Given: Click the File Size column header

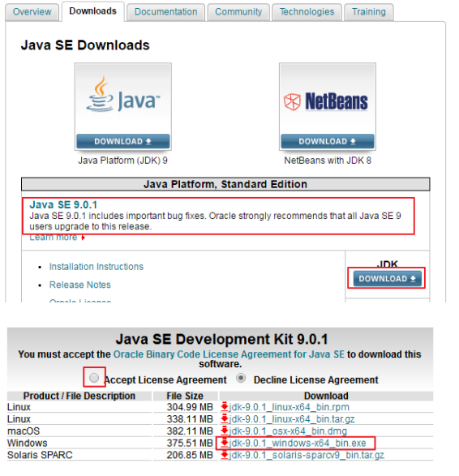Looking at the screenshot, I should coord(185,396).
